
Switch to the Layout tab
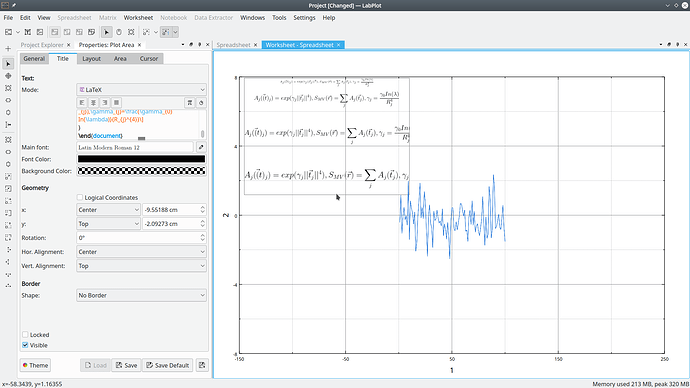(92, 59)
